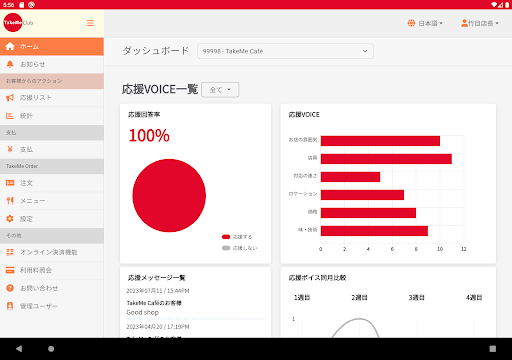
Task: Click the 1週目 label in the comparison chart
Action: (302, 297)
